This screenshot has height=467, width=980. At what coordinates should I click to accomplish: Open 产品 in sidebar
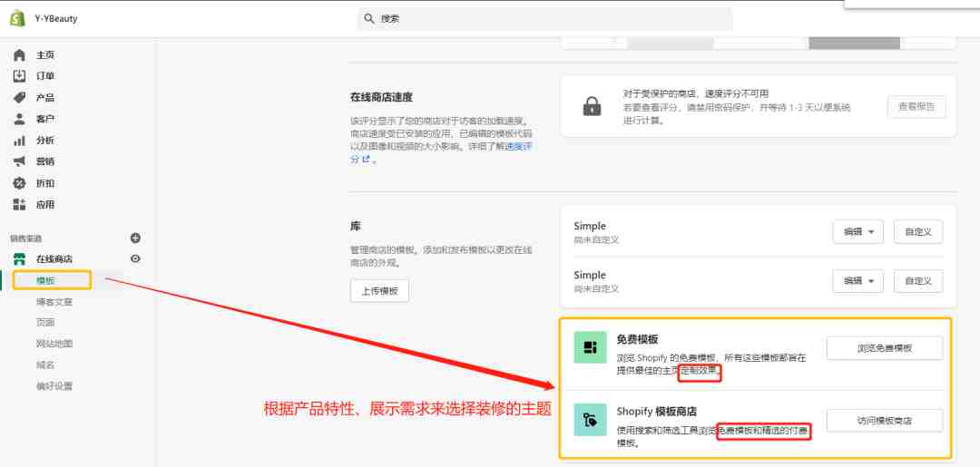coord(45,97)
